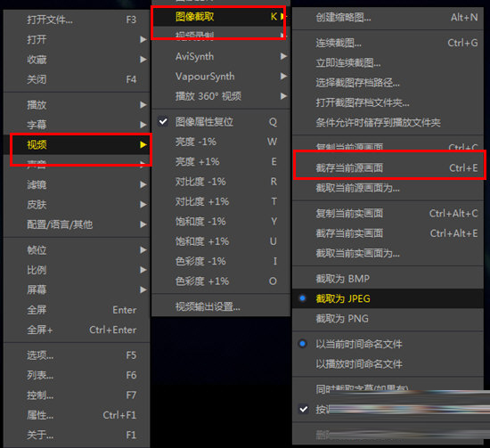This screenshot has height=448, width=490.
Task: Expand the 播放 submenu
Action: [x=77, y=105]
